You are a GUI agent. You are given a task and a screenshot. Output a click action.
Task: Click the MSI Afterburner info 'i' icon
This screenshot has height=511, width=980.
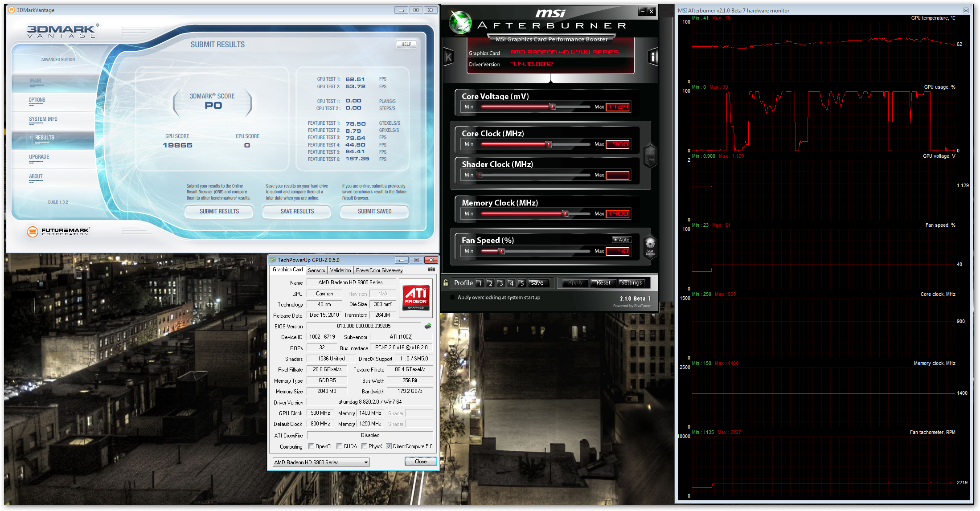[x=652, y=57]
